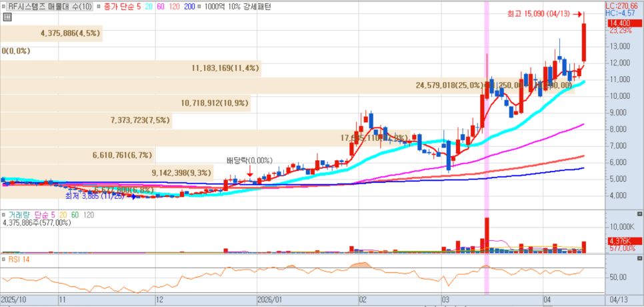Click the 4,000 price axis label

pos(619,196)
